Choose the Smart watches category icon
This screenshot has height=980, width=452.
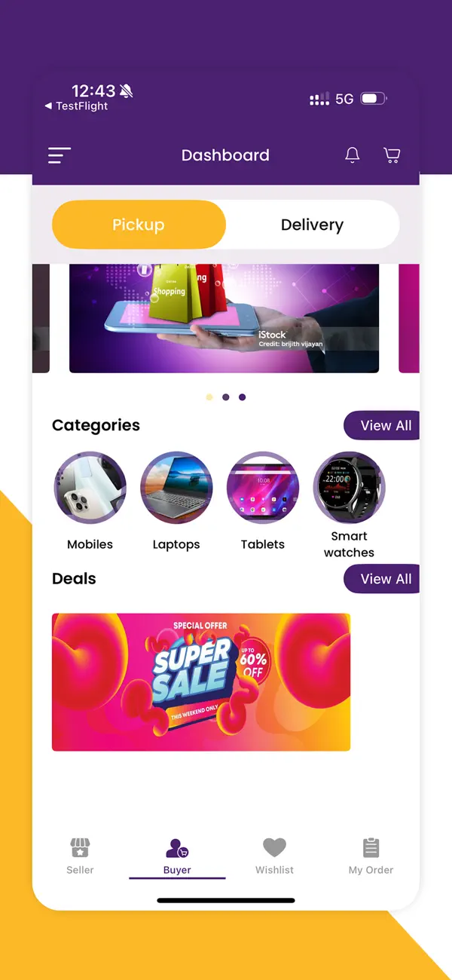(349, 488)
